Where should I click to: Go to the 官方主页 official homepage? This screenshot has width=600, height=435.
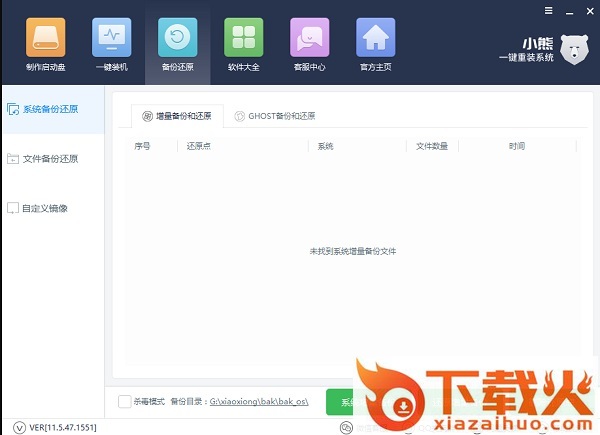[x=375, y=44]
